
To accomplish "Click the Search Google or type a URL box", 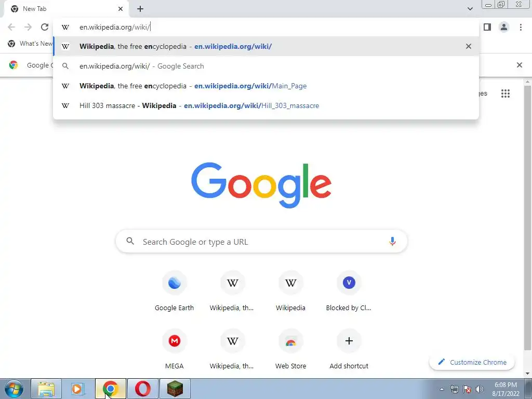I will [x=261, y=241].
